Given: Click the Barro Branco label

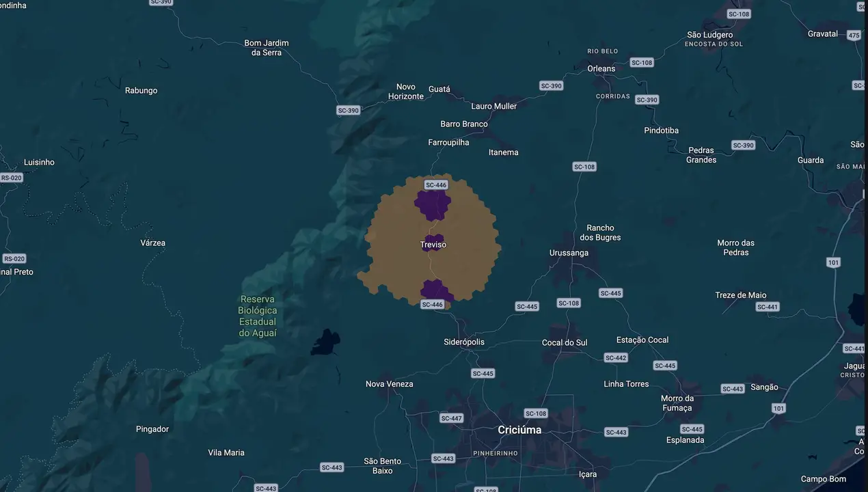Looking at the screenshot, I should point(464,124).
